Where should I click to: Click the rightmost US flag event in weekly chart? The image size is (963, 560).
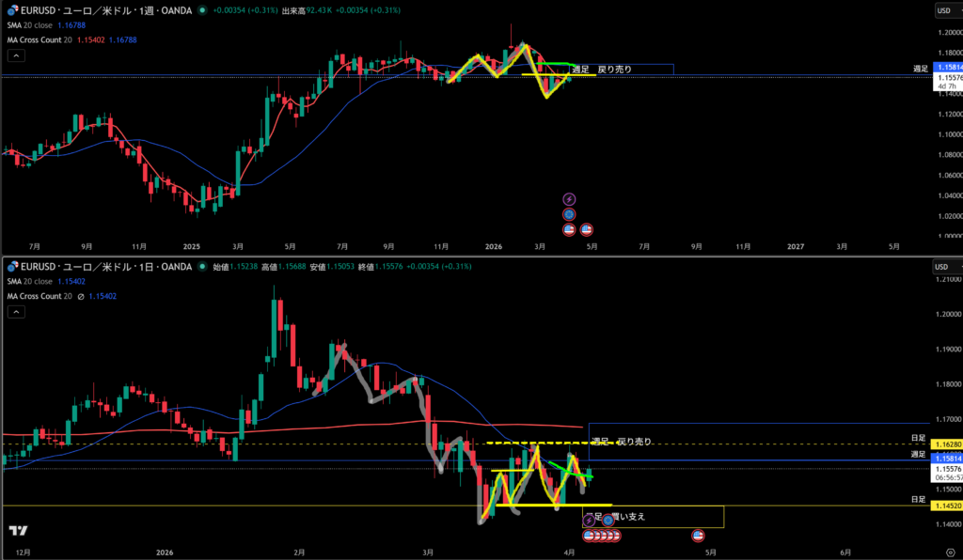[x=587, y=228]
